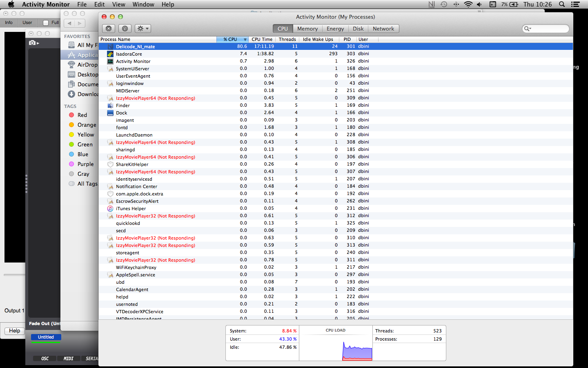Select IzzyMoviePlayer32 row with PID 312
The image size is (588, 368).
336,216
